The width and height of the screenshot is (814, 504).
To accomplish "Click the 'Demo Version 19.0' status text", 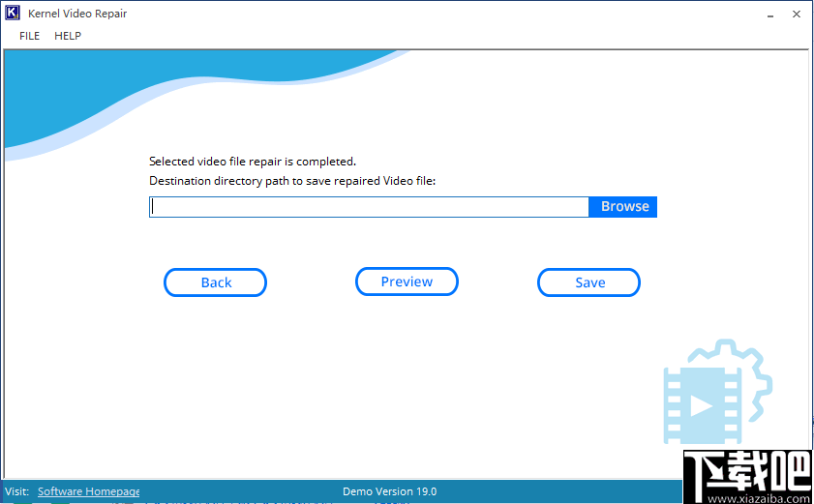I will [390, 491].
